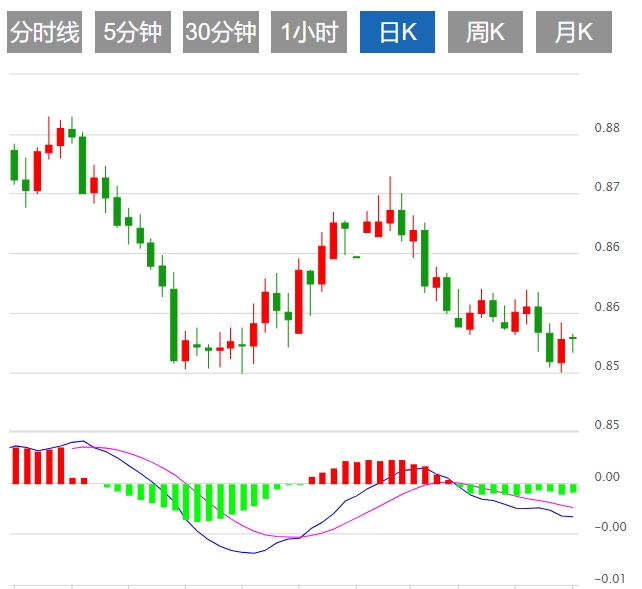The image size is (642, 589).
Task: Click the last candlestick on the right
Action: click(x=573, y=338)
